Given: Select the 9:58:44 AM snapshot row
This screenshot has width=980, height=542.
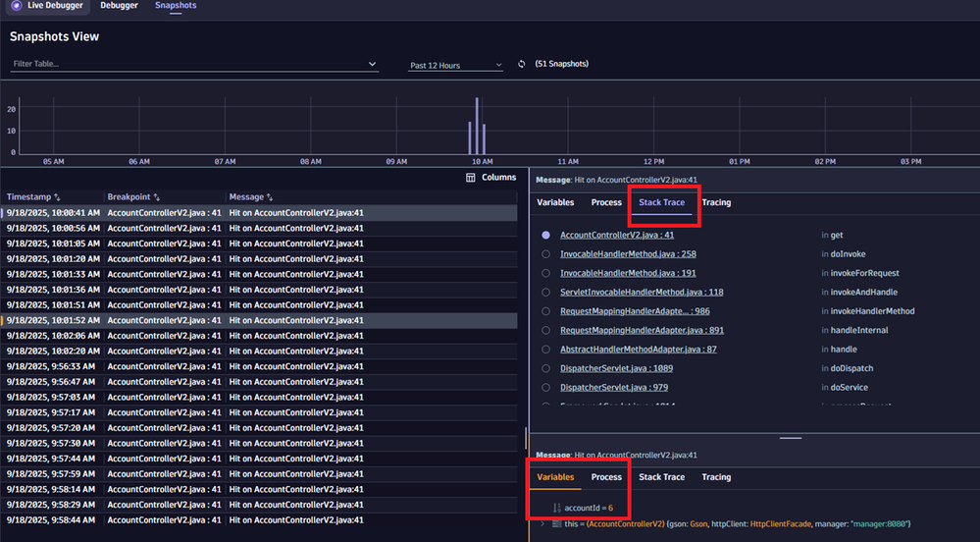Looking at the screenshot, I should click(x=259, y=520).
